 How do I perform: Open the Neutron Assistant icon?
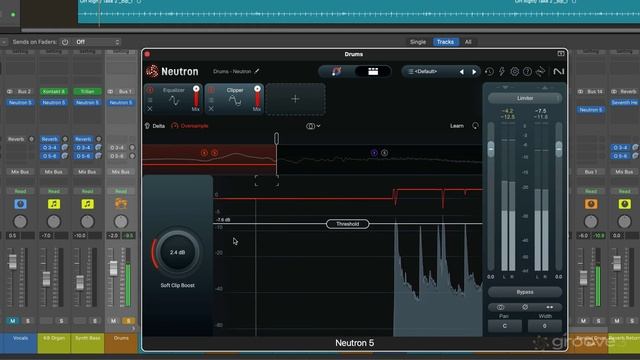click(336, 71)
